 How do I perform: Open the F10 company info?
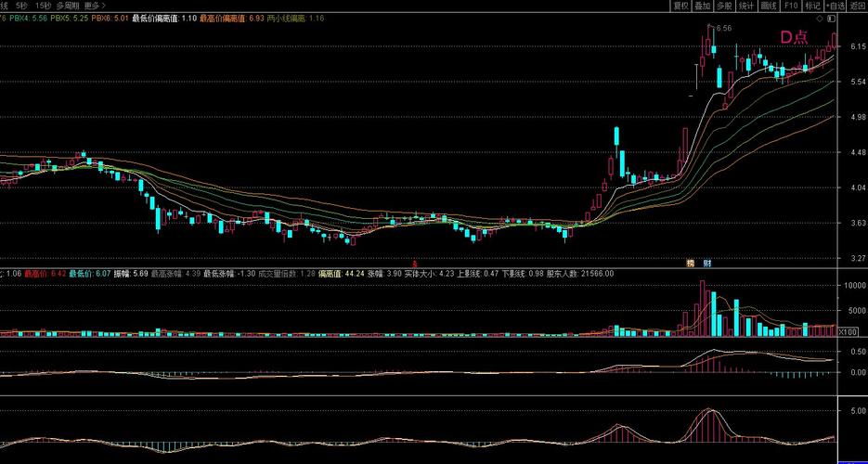coord(791,6)
